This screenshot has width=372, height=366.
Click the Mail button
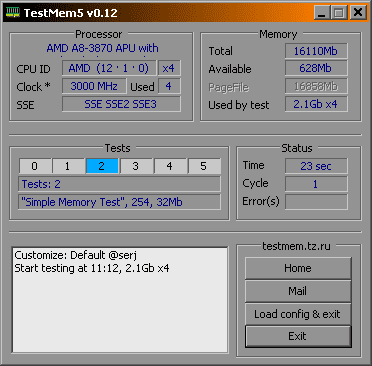[298, 291]
